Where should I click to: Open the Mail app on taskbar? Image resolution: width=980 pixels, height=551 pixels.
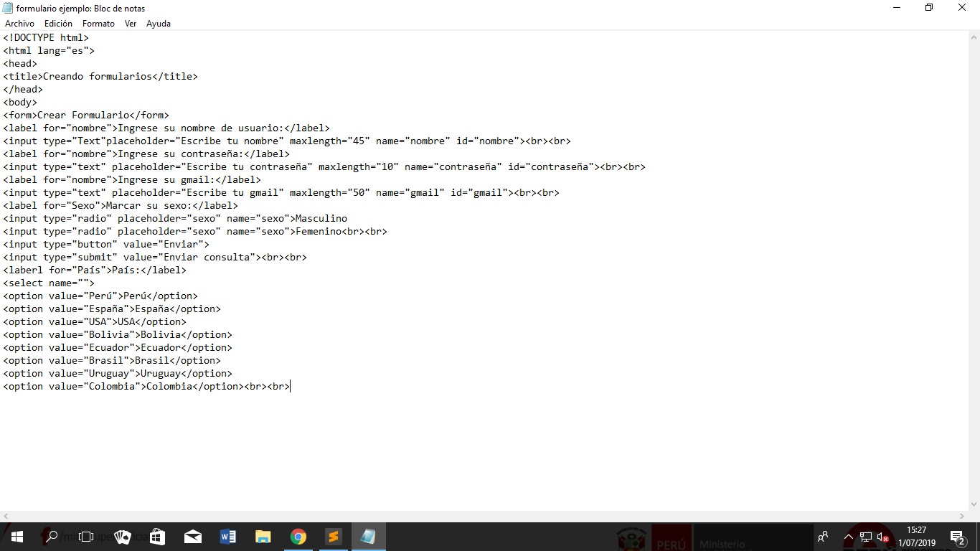192,537
